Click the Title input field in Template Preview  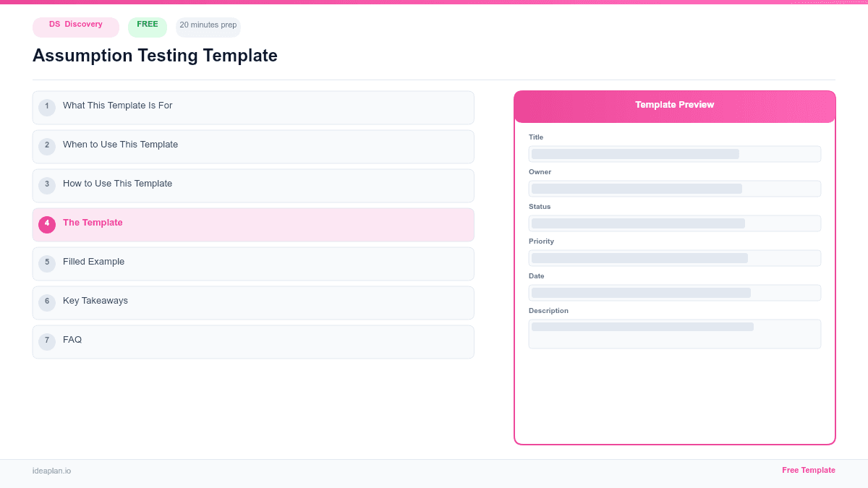click(x=674, y=153)
